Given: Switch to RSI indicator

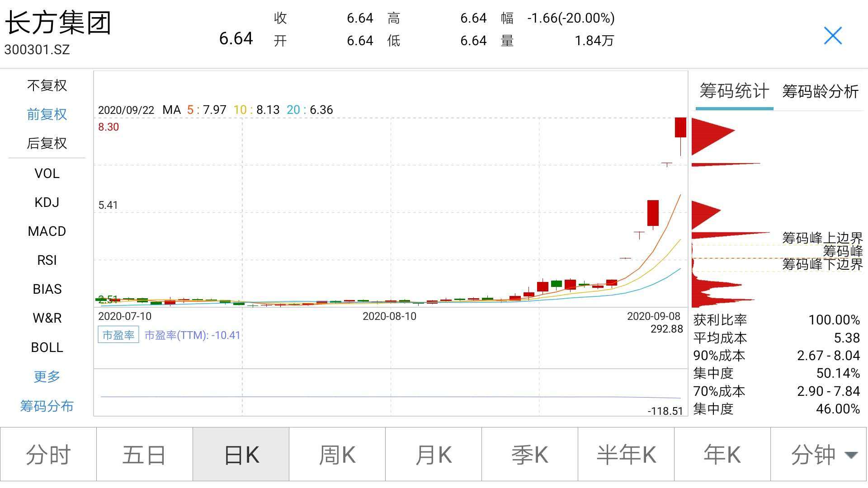Looking at the screenshot, I should click(x=47, y=260).
